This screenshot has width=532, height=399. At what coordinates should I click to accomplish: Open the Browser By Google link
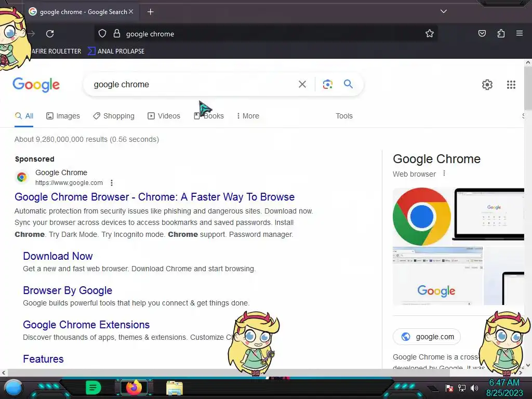pos(68,290)
